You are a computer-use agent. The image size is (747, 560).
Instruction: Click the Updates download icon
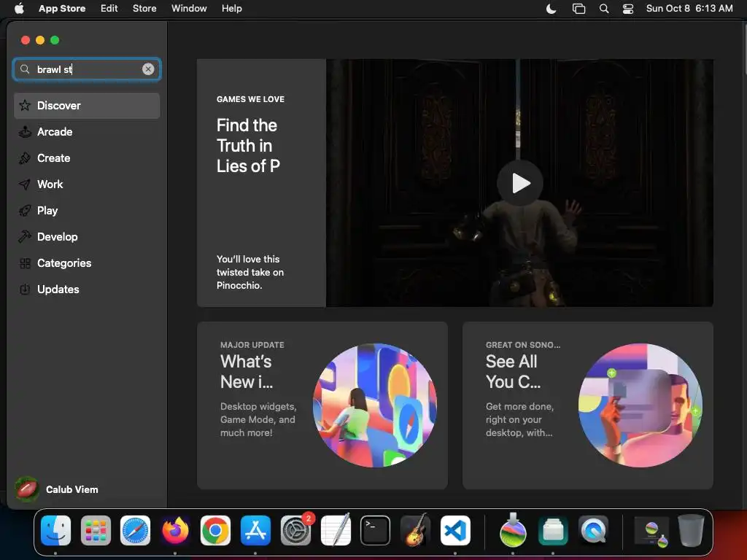click(25, 289)
